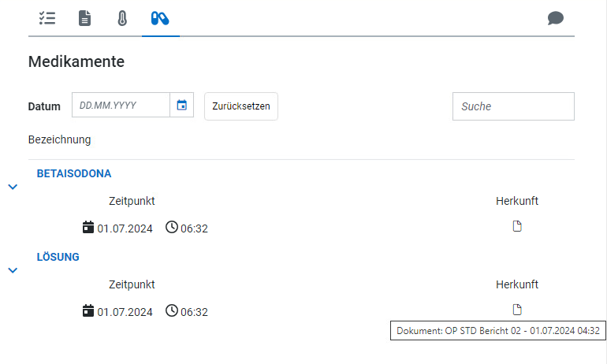Click the Zeitpunkt header under LÖSUNG
This screenshot has height=364, width=607.
[132, 284]
